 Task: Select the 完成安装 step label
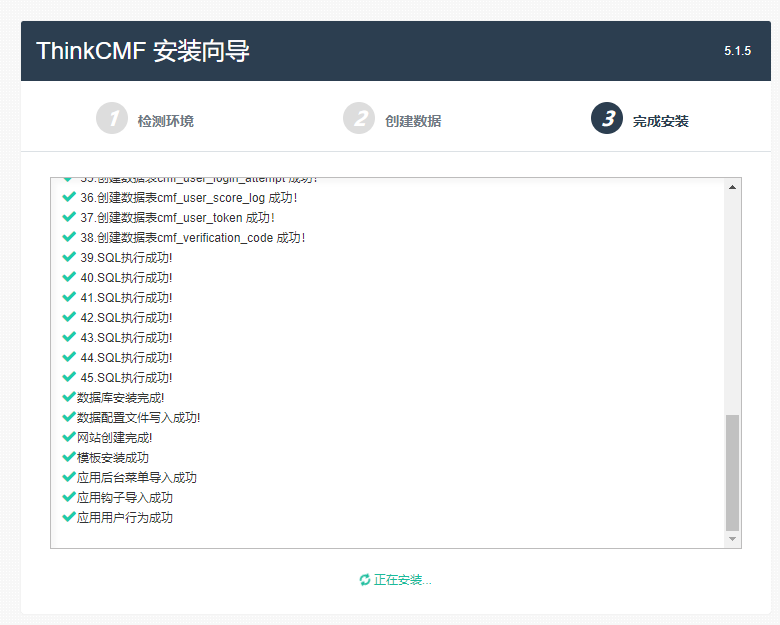(661, 121)
